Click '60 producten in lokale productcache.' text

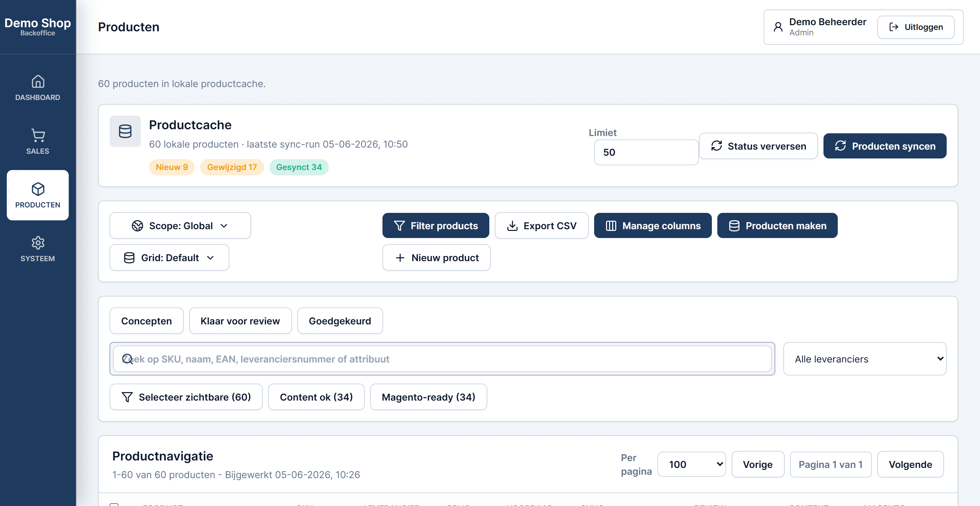pyautogui.click(x=181, y=83)
